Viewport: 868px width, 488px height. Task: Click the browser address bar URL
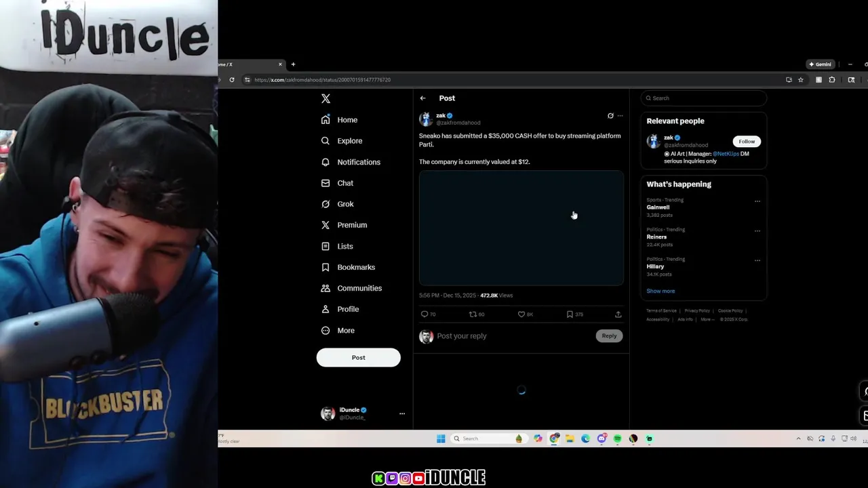322,80
